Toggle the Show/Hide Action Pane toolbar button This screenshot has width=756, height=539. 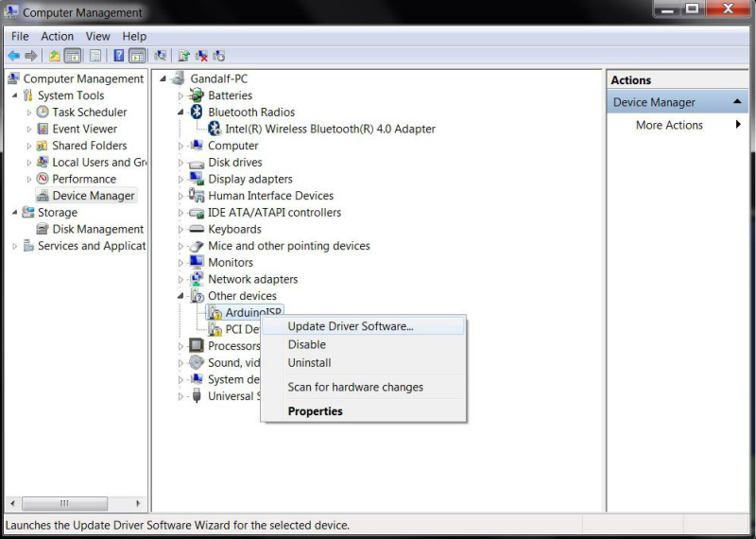[x=137, y=56]
